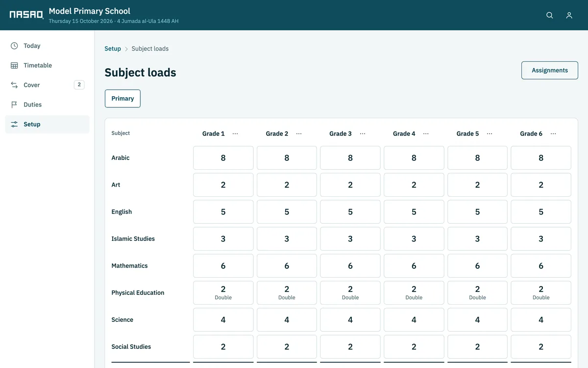Open the Cover section
This screenshot has width=588, height=368.
(x=47, y=85)
